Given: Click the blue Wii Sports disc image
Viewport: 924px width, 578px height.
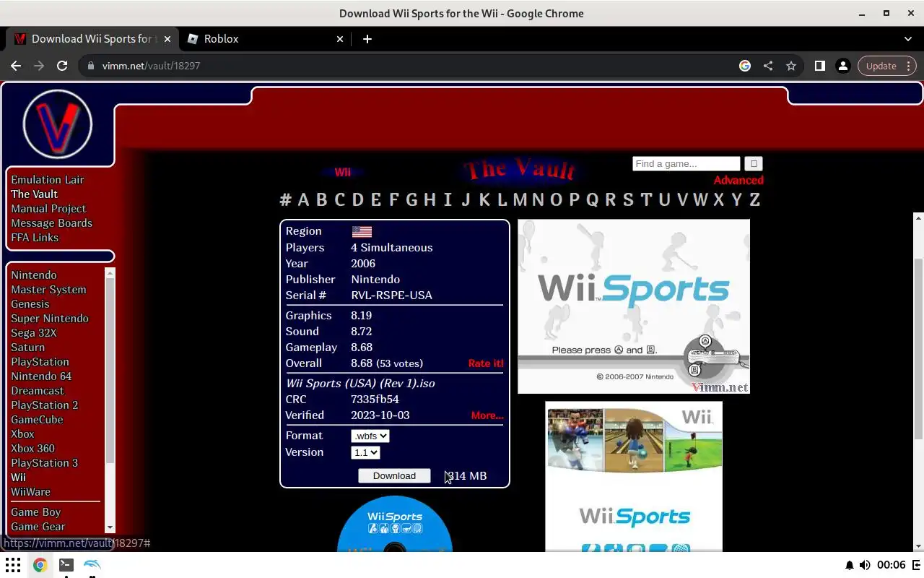Looking at the screenshot, I should tap(395, 524).
